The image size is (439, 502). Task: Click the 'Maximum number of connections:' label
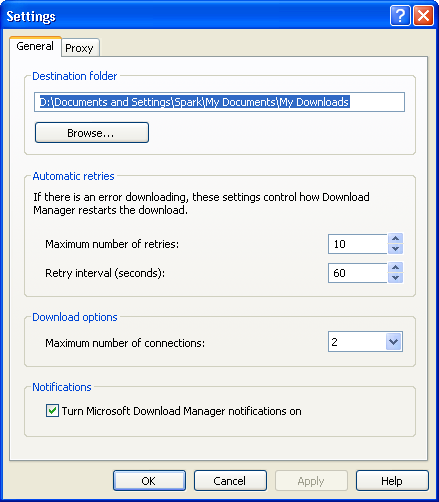pyautogui.click(x=125, y=343)
